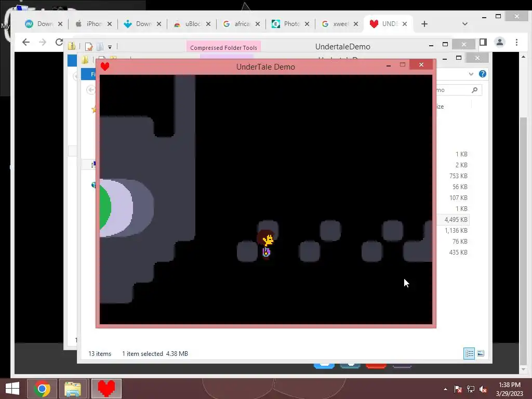532x399 pixels.
Task: Switch Explorer to large icons view
Action: 481,353
